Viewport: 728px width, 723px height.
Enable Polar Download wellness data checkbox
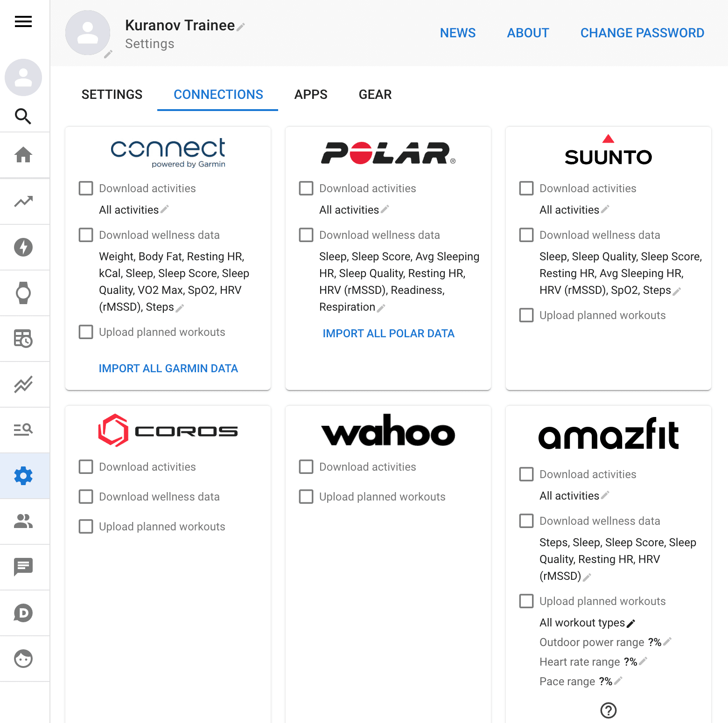[306, 235]
